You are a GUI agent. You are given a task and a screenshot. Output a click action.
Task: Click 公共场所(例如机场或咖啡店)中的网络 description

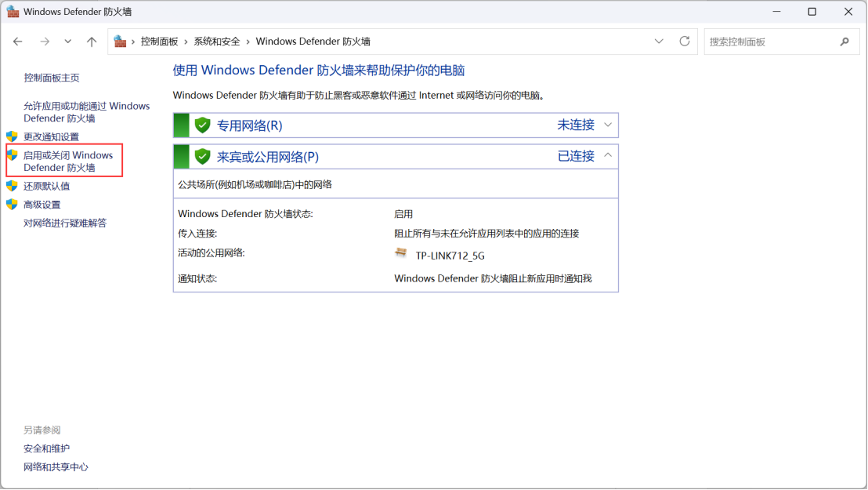255,184
